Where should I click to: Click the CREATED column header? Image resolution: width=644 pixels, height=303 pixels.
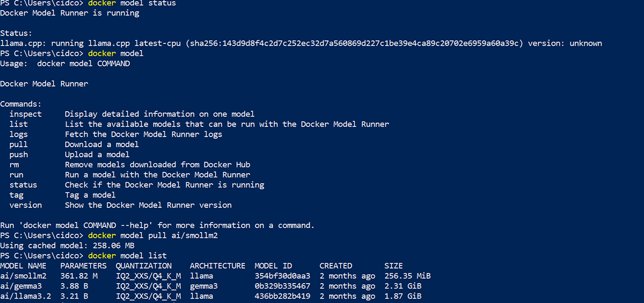coord(335,265)
